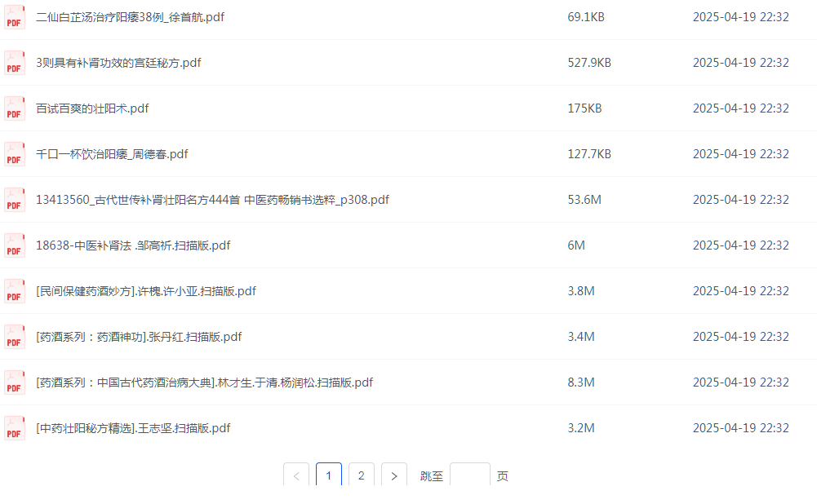The height and width of the screenshot is (504, 817).
Task: Click the 8.3M file size
Action: tap(581, 382)
